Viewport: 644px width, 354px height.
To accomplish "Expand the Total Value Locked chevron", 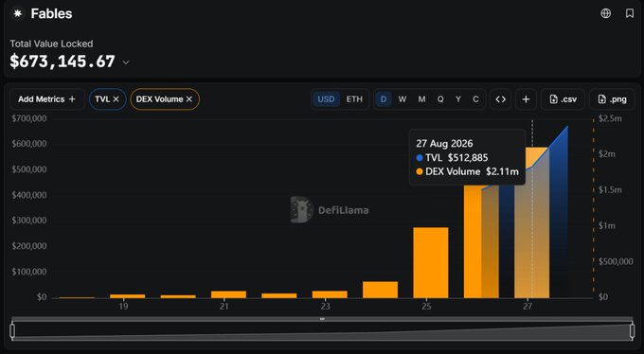I will coord(126,62).
